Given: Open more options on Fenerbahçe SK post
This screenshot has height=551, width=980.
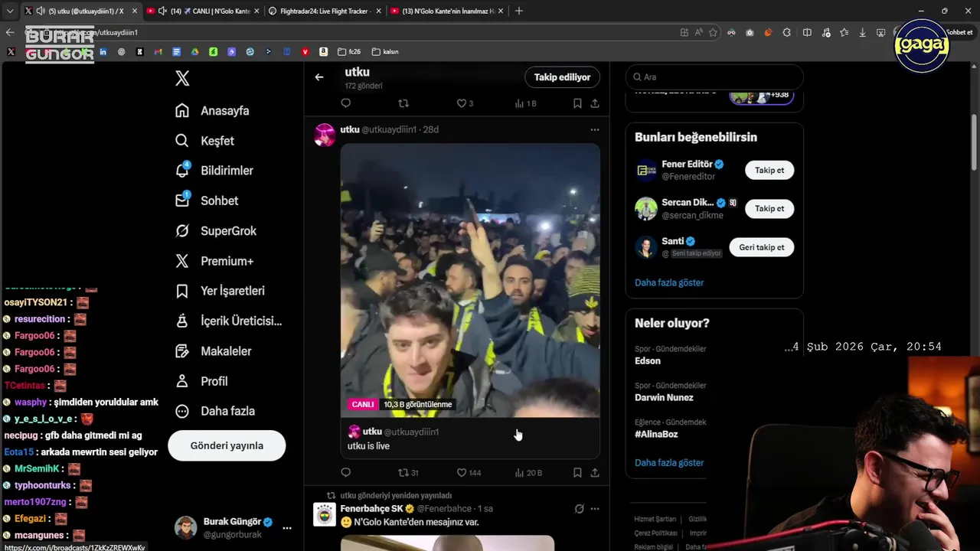Looking at the screenshot, I should tap(595, 509).
